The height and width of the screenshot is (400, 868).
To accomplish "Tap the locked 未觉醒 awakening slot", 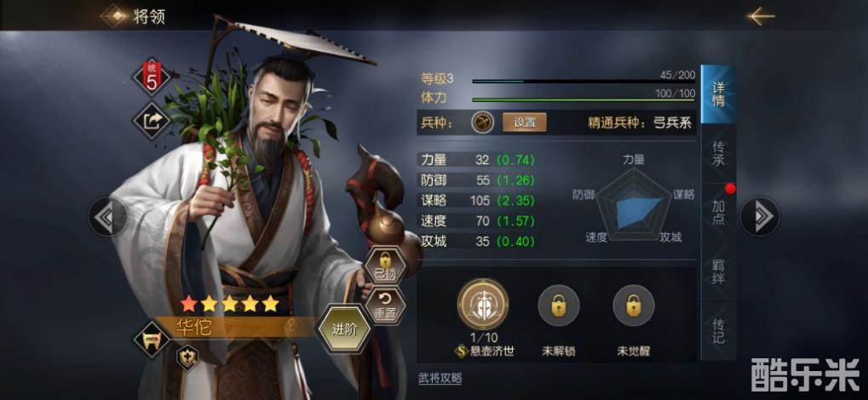I will point(633,305).
